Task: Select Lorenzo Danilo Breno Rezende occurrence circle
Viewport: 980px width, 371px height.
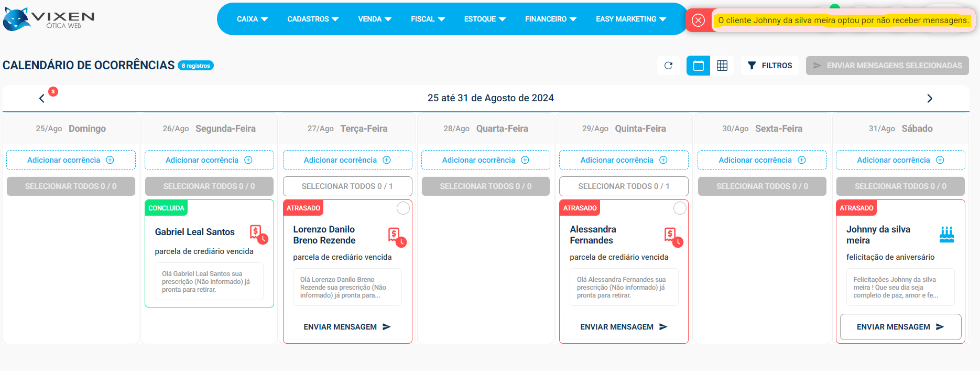Action: click(403, 208)
